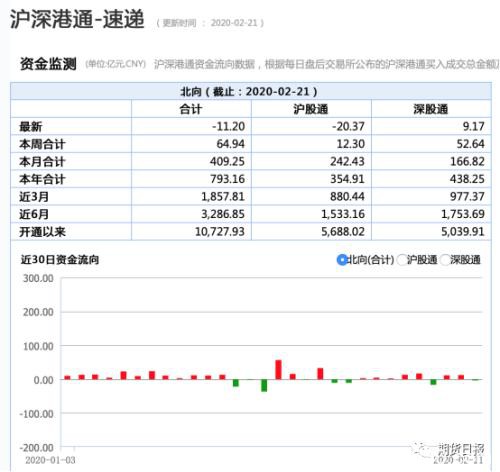Click the 近3月 row label
Screen dimensions: 500x472
[34, 197]
